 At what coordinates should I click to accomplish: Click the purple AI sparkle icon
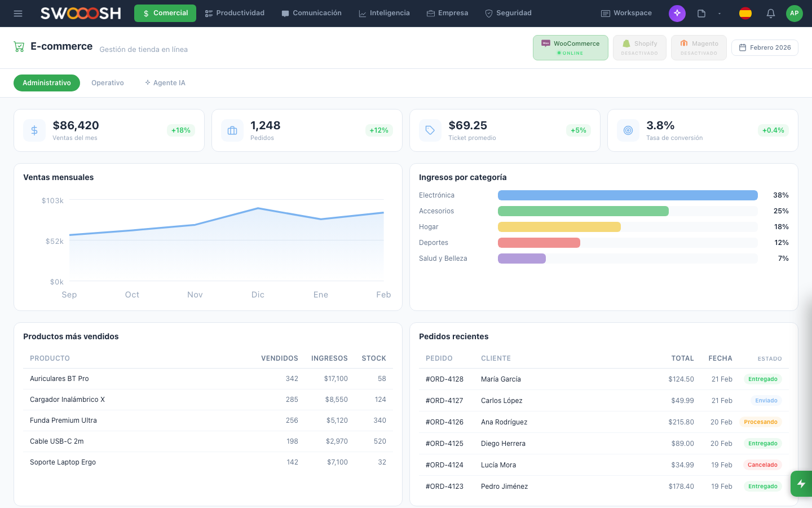[x=677, y=14]
